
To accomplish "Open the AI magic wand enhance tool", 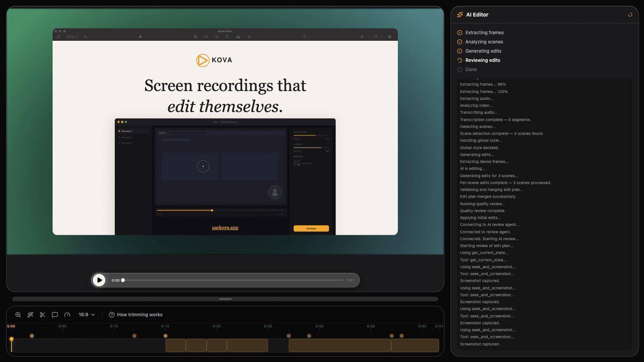I will [x=30, y=314].
